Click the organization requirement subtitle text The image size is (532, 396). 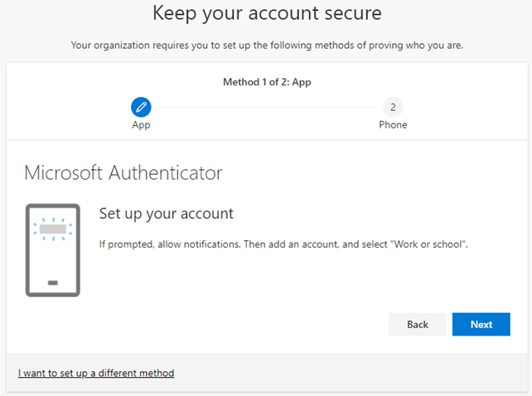click(x=266, y=45)
